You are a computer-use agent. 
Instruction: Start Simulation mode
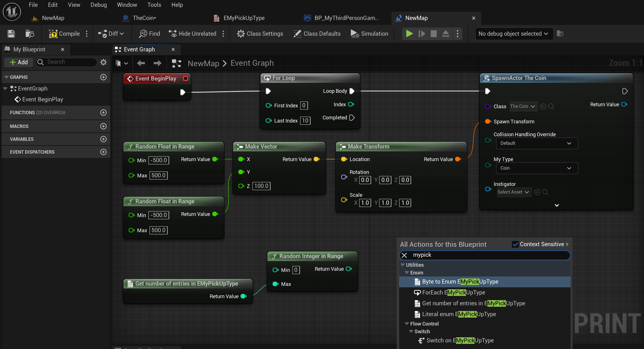[369, 34]
